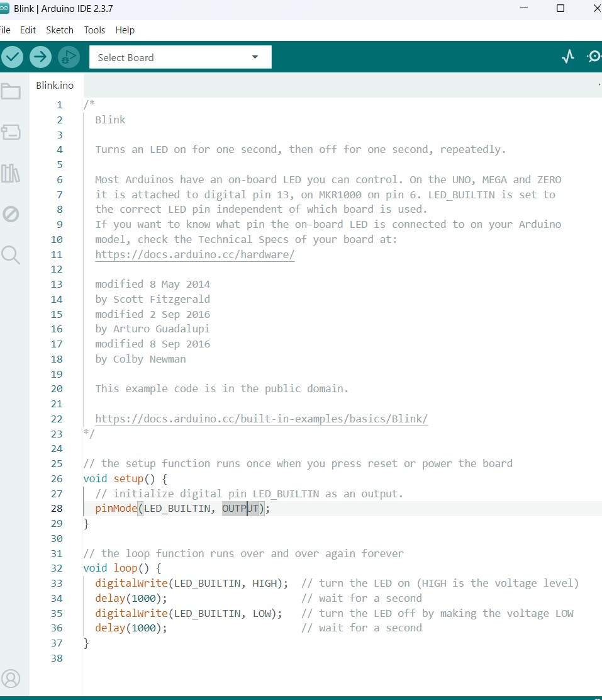The image size is (602, 700).
Task: Open the built-in-examples Blink link
Action: click(x=262, y=419)
